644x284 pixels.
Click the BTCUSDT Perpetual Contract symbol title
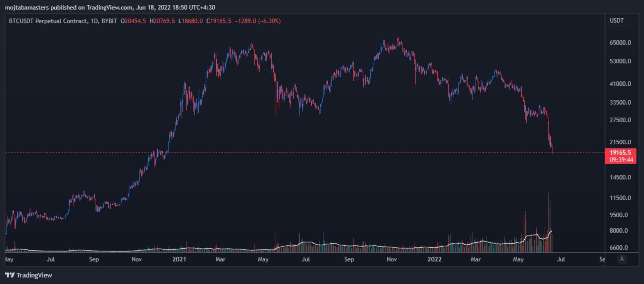48,21
